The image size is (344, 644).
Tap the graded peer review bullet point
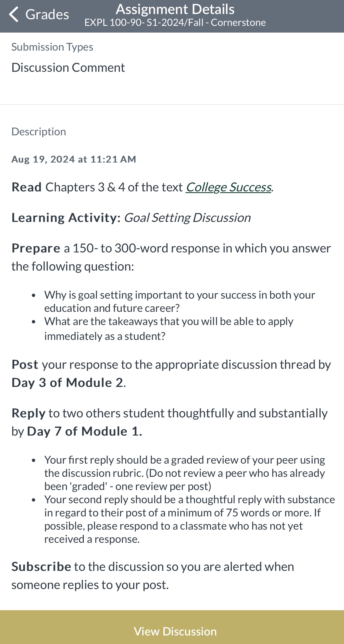(185, 473)
